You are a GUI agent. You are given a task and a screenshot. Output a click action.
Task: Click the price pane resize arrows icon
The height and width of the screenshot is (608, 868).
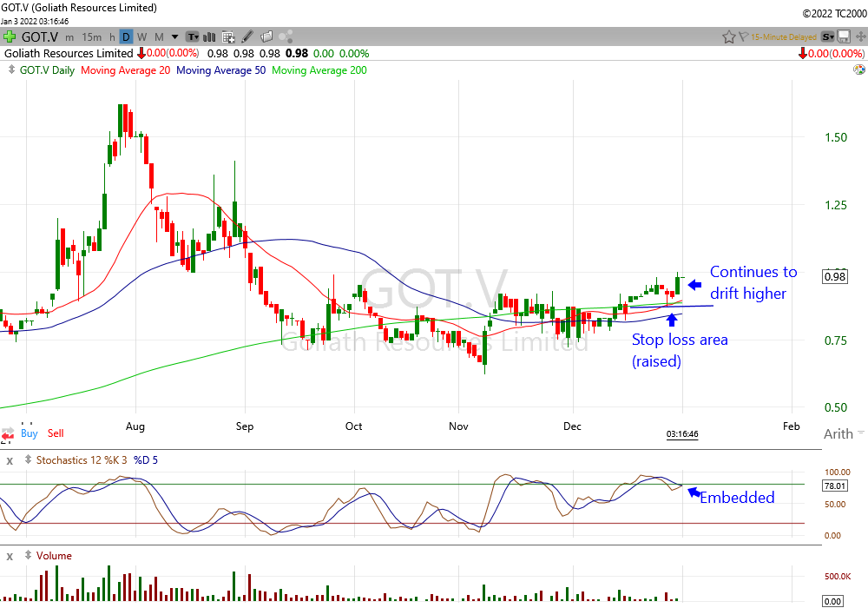[x=11, y=69]
